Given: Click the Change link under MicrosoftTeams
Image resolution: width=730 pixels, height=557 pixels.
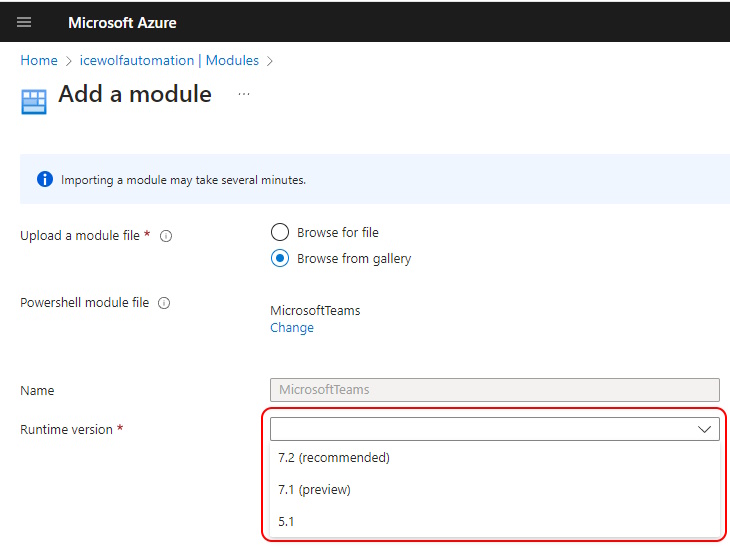Looking at the screenshot, I should click(x=292, y=328).
